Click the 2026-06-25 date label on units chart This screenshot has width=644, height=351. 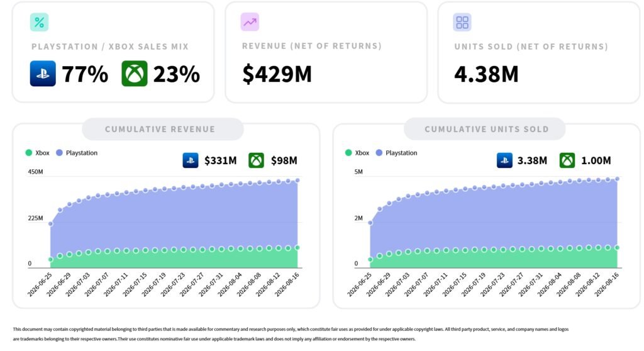click(x=359, y=284)
